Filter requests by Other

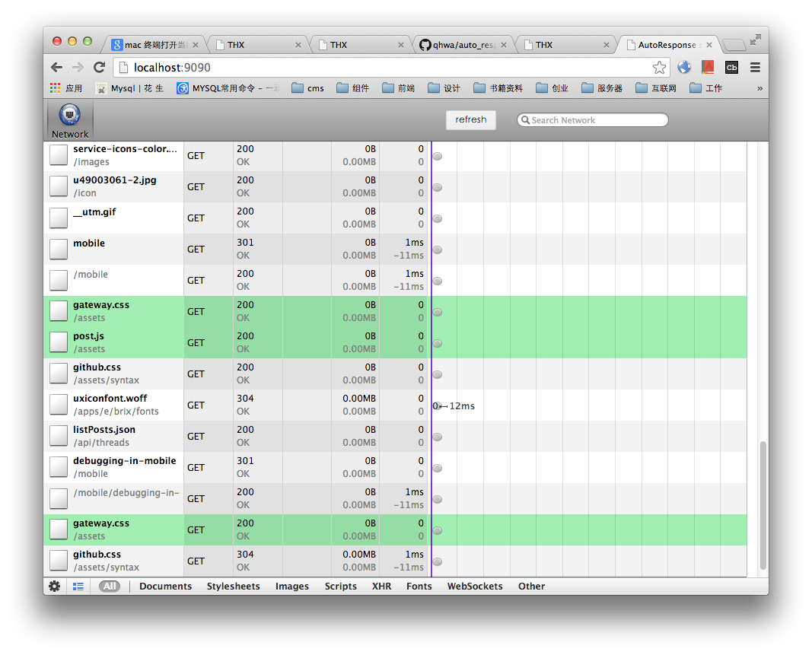531,586
